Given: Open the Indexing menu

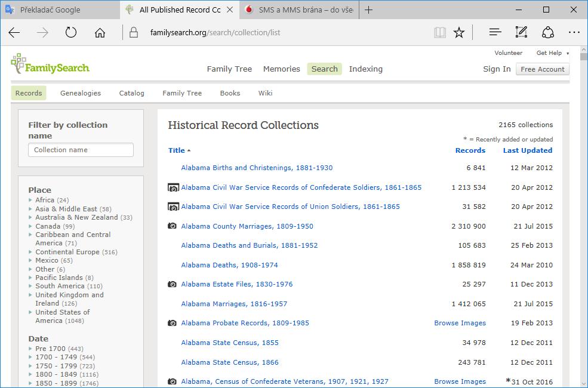Looking at the screenshot, I should point(366,69).
